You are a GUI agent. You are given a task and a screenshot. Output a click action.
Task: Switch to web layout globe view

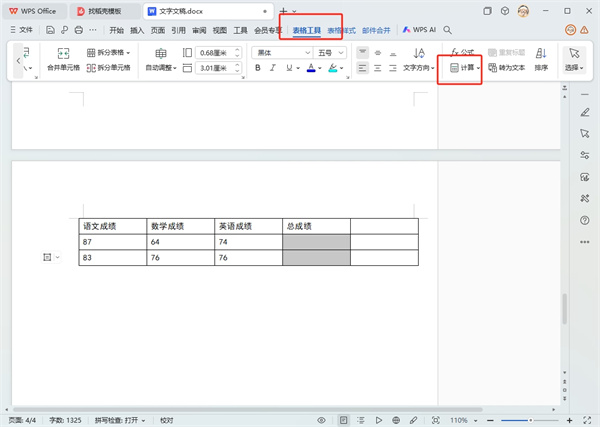(x=396, y=420)
